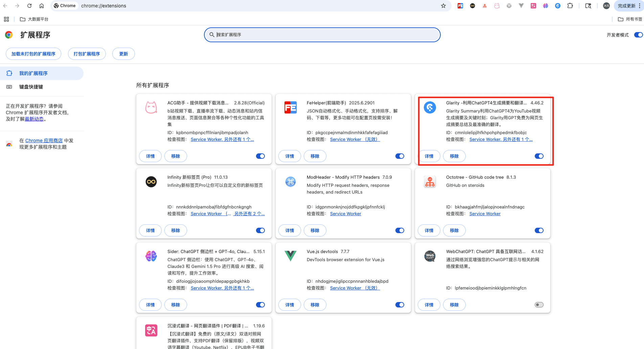Click 加载未打包的扩展程序 button
The height and width of the screenshot is (349, 644).
coord(33,54)
